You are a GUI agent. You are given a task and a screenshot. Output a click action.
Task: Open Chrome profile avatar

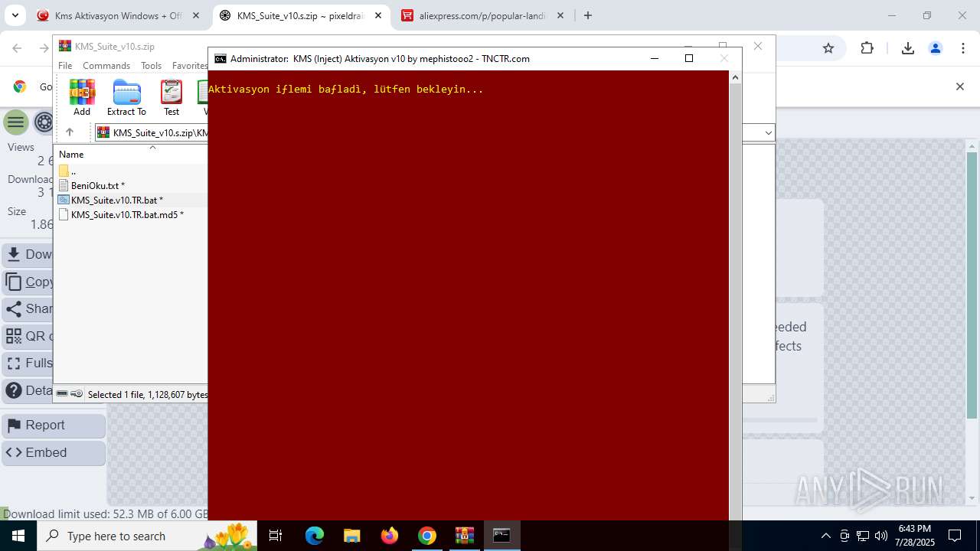coord(936,48)
